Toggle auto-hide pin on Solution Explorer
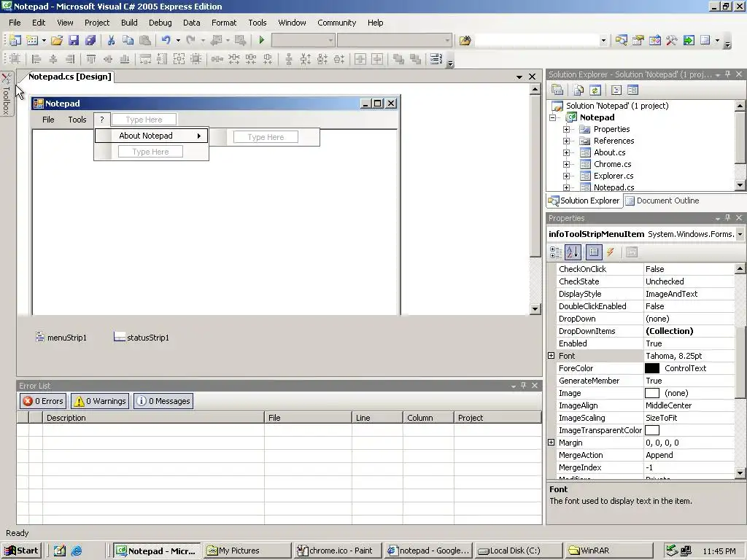This screenshot has height=560, width=747. coord(727,74)
